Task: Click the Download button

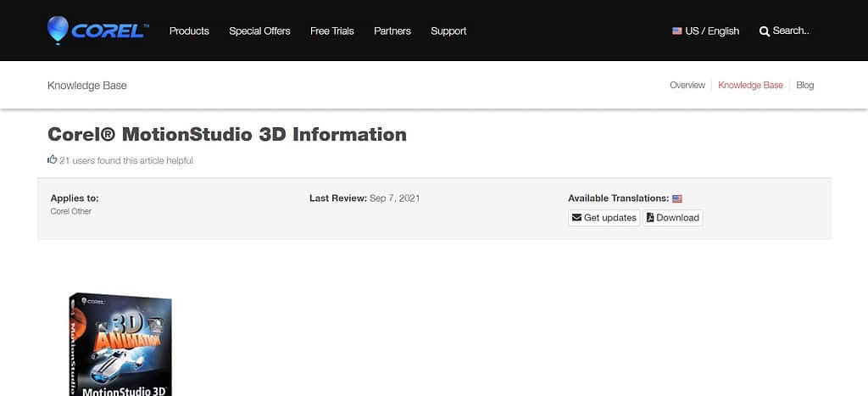Action: coord(672,218)
